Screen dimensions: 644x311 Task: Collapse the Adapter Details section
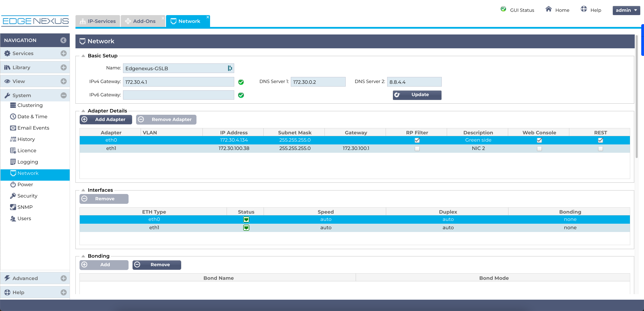pyautogui.click(x=83, y=111)
